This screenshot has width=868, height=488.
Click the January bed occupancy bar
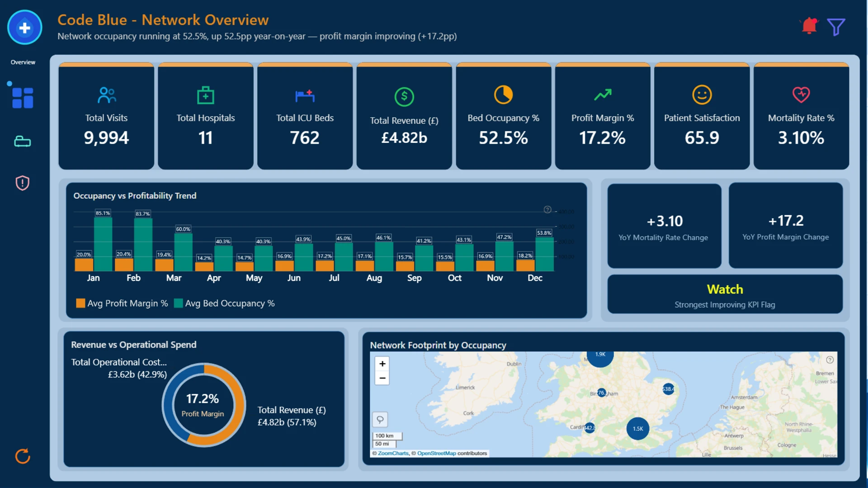tap(103, 244)
